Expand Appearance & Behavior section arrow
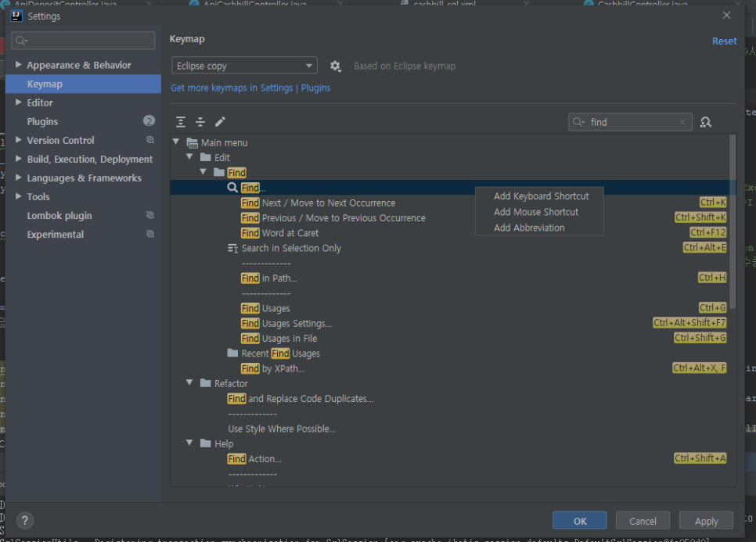The height and width of the screenshot is (542, 756). coord(18,65)
